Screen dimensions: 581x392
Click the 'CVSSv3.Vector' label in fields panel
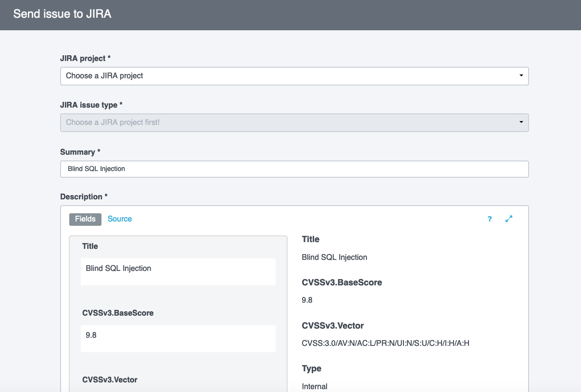pos(110,380)
